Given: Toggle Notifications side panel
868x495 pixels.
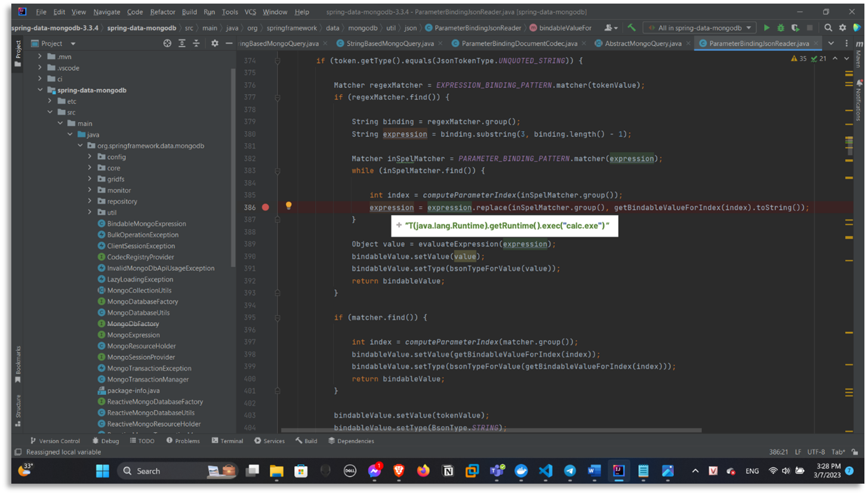Looking at the screenshot, I should coord(858,100).
